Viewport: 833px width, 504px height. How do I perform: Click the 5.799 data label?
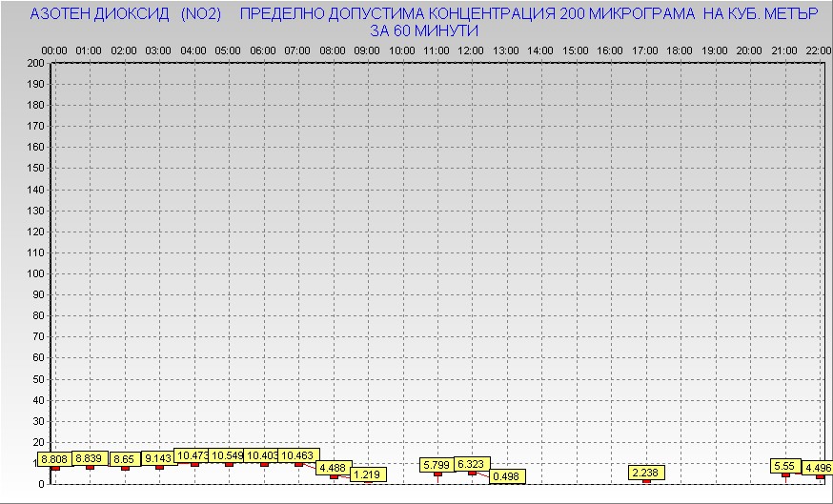pyautogui.click(x=436, y=465)
